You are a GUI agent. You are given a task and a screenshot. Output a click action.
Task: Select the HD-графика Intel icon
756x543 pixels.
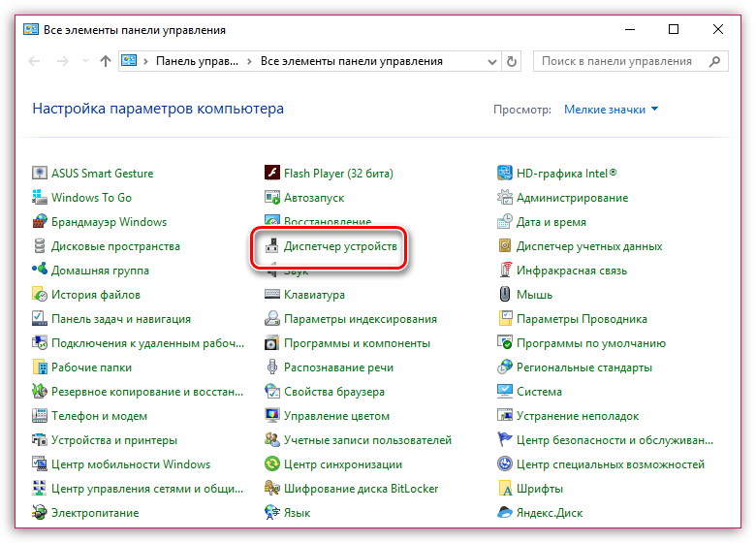click(x=505, y=174)
